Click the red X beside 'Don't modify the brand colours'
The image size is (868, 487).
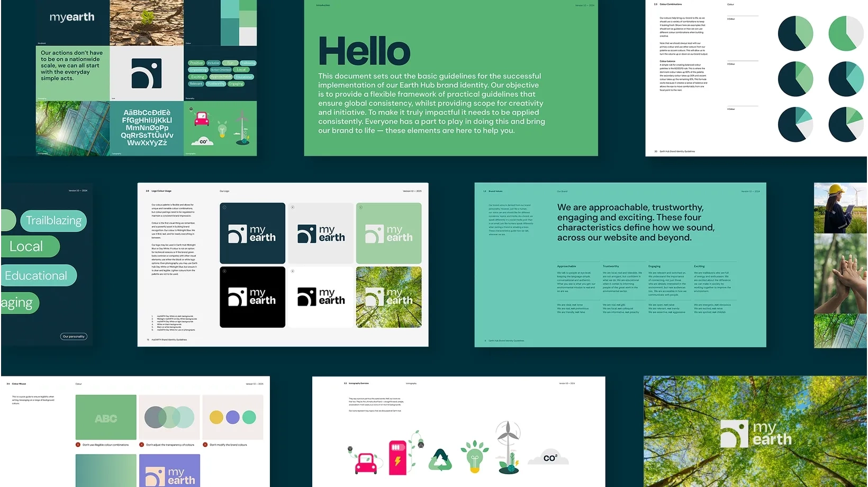pyautogui.click(x=205, y=445)
